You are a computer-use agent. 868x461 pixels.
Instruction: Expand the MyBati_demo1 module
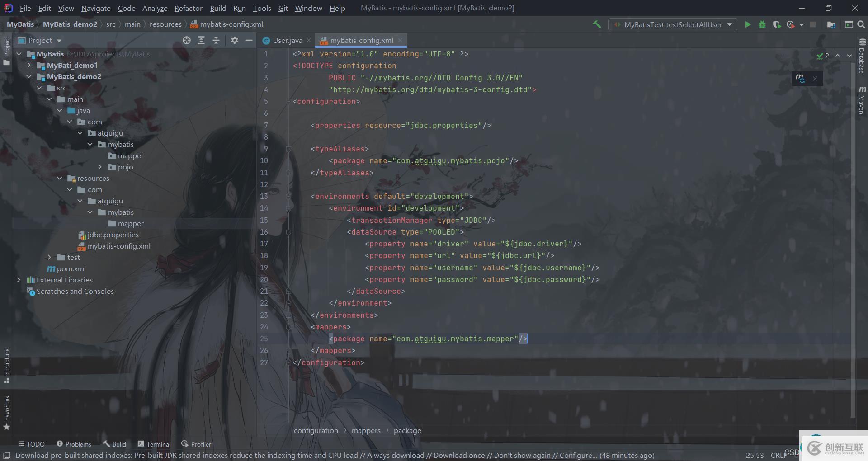click(x=29, y=65)
